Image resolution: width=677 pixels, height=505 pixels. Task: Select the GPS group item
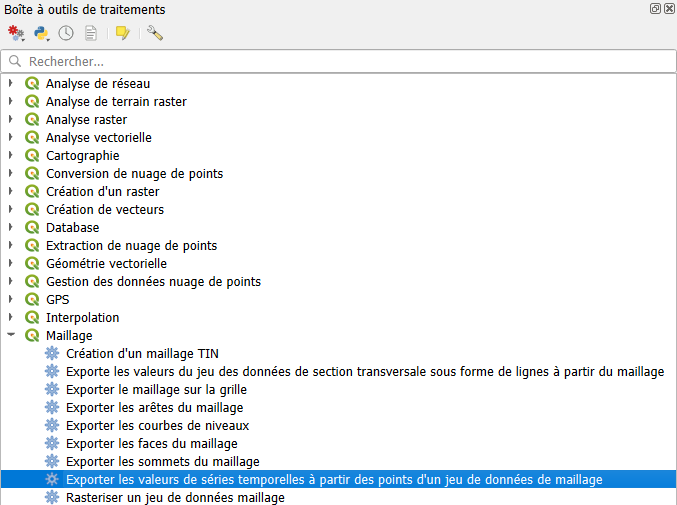(58, 300)
